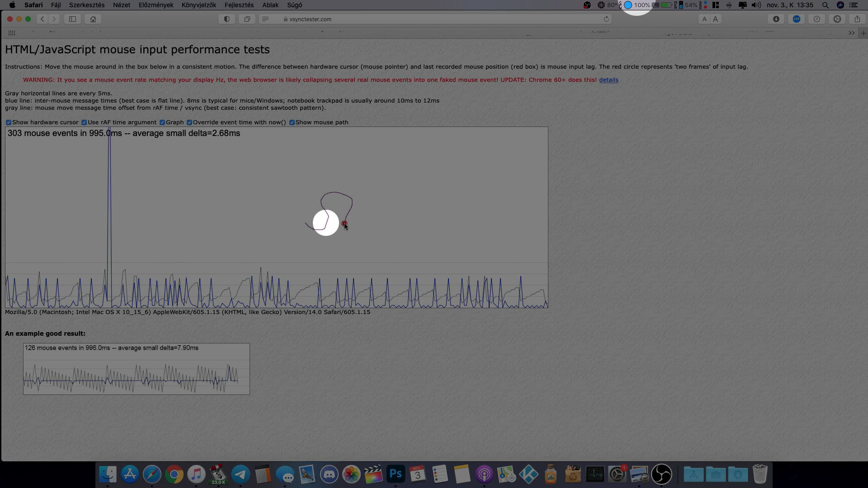Viewport: 868px width, 488px height.
Task: Open the Szerkesztés menu
Action: pyautogui.click(x=87, y=5)
